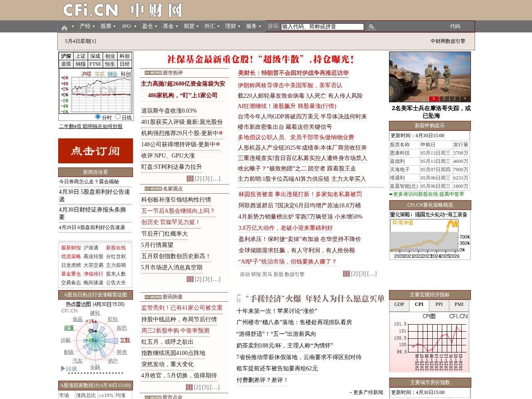Switch to the 上证 index tab
Image resolution: width=532 pixels, height=399 pixels.
point(81,56)
